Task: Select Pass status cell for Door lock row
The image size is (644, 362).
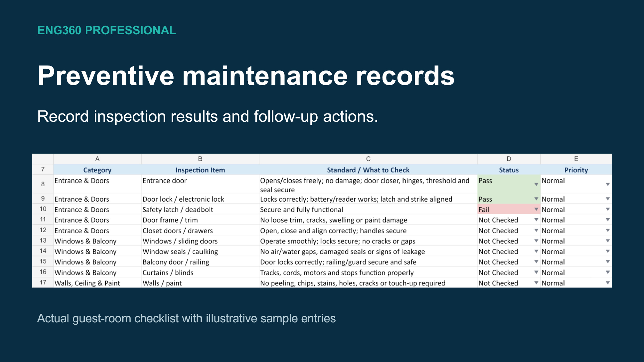Action: [509, 199]
